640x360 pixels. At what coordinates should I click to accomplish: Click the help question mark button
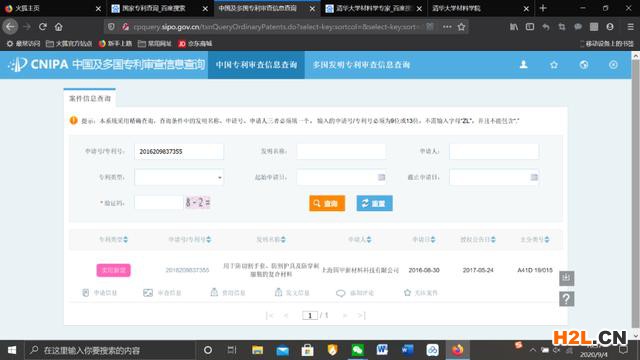point(566,299)
